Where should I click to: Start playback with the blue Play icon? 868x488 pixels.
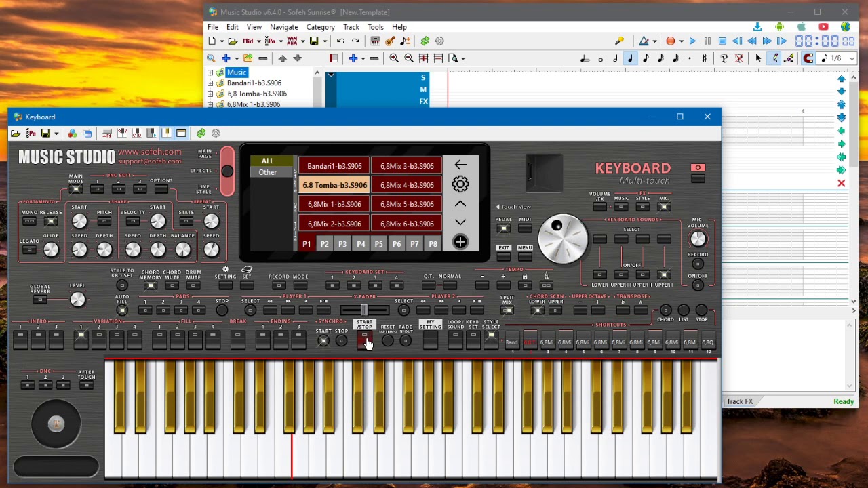click(692, 41)
